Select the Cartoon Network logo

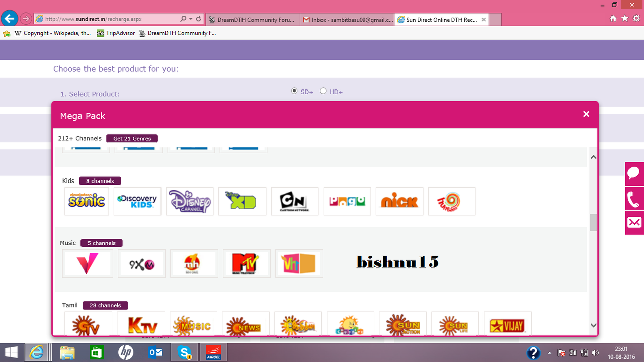click(x=295, y=201)
